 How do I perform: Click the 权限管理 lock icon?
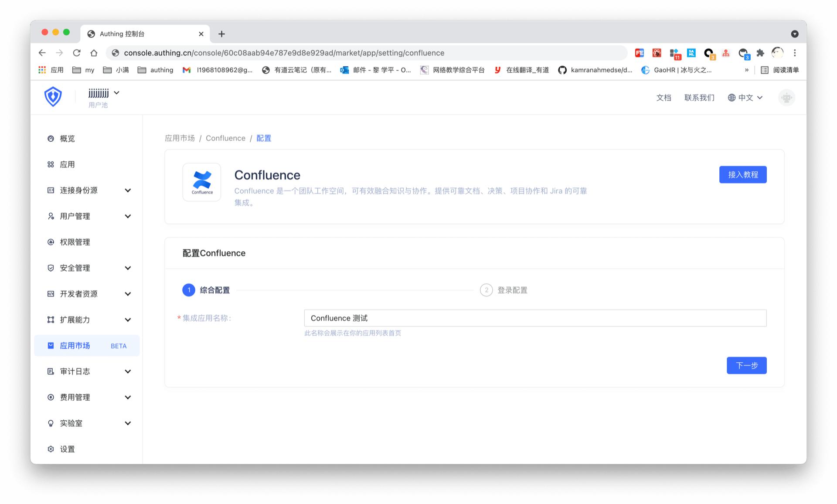coord(51,242)
